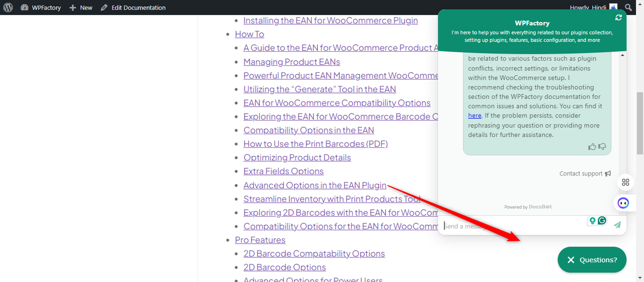
Task: Open Compatibility Options for the EAN link
Action: pyautogui.click(x=341, y=226)
